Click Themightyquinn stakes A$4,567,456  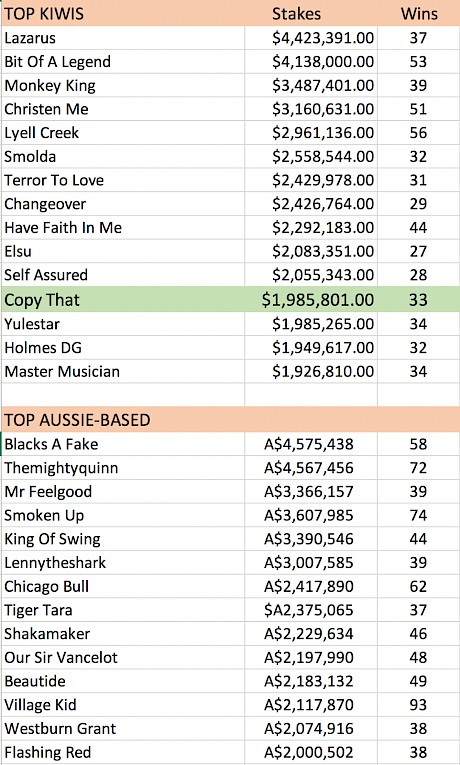(311, 468)
